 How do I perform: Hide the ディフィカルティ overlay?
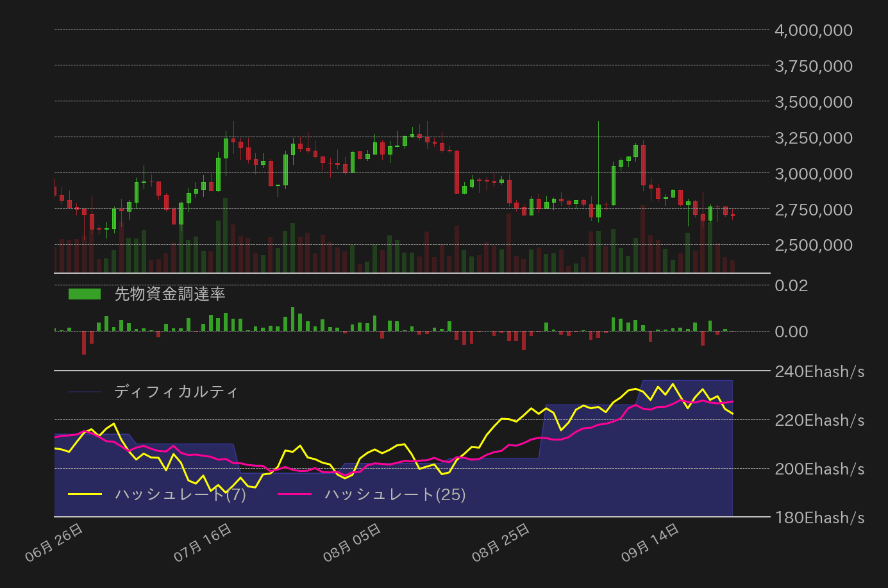[x=176, y=392]
